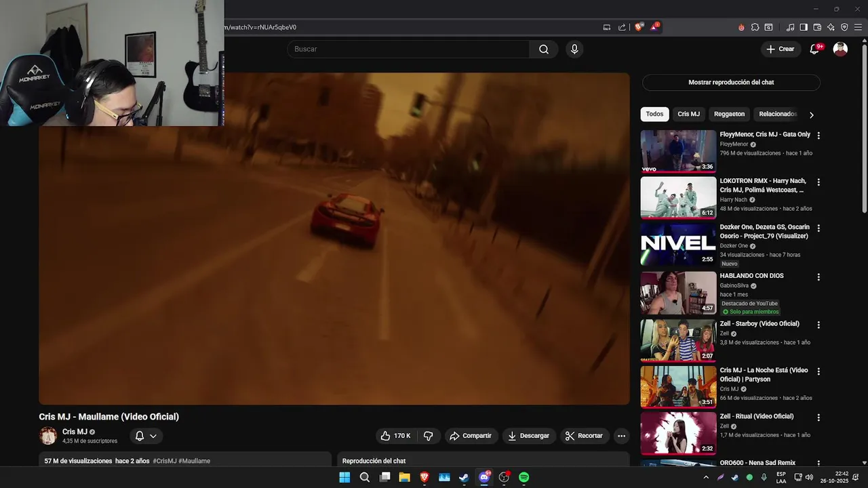Click Brave Rewards triangle icon
Viewport: 868px width, 488px height.
pos(654,27)
